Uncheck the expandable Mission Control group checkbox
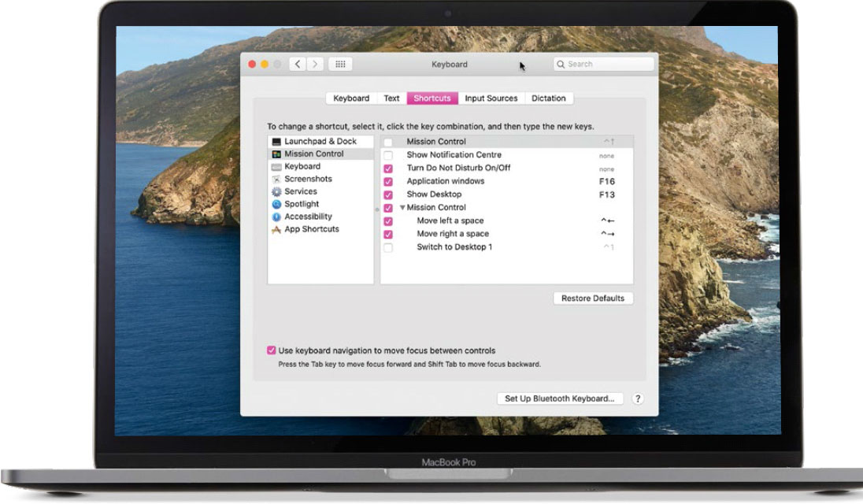This screenshot has height=504, width=863. point(388,208)
